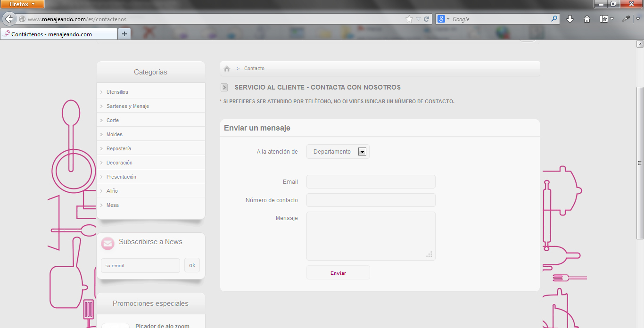This screenshot has width=644, height=328.
Task: Click the Mensaje textarea resize grip
Action: tap(429, 254)
